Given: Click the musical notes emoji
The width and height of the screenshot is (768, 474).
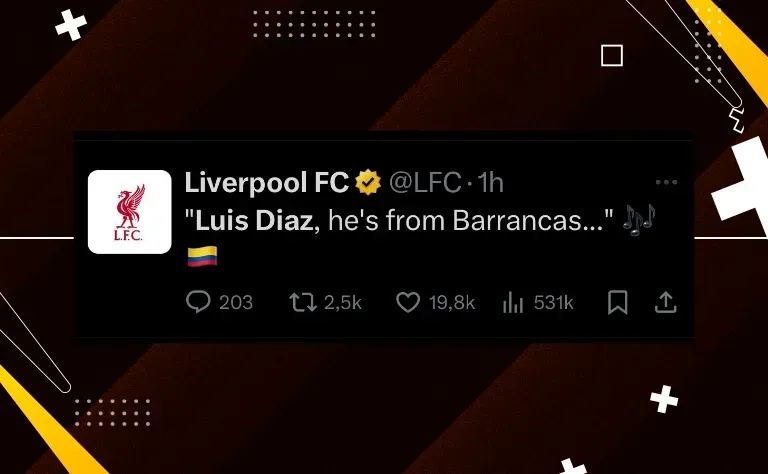Looking at the screenshot, I should [638, 220].
